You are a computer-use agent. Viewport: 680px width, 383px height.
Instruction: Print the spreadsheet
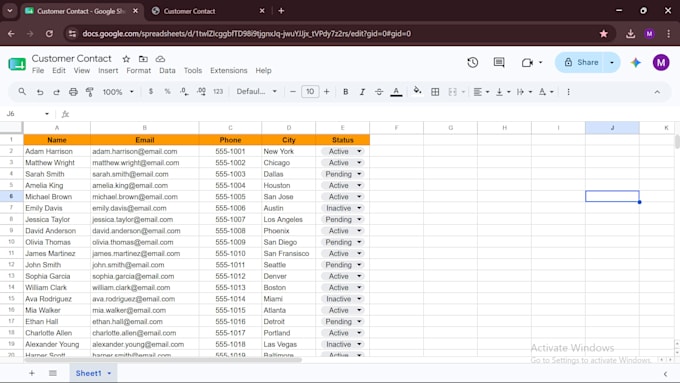[x=73, y=92]
